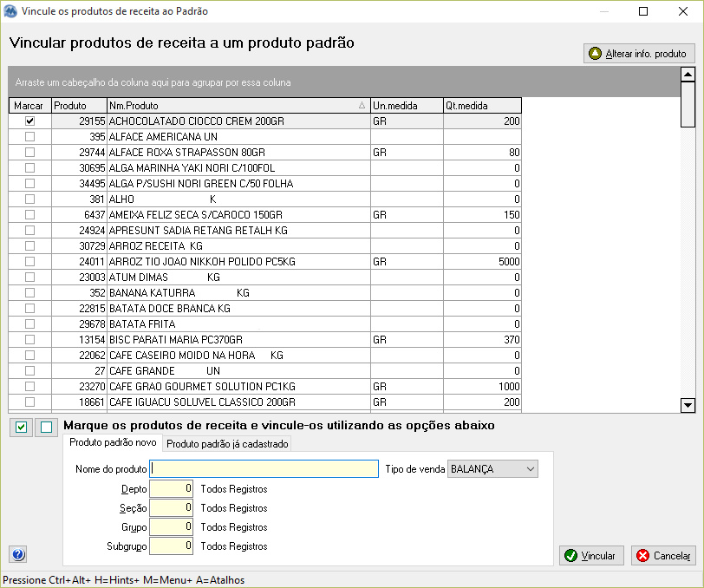The image size is (704, 588).
Task: Select CAFE IGUACU SOLUVEL CLASSICO 200GR
Action: pyautogui.click(x=202, y=402)
